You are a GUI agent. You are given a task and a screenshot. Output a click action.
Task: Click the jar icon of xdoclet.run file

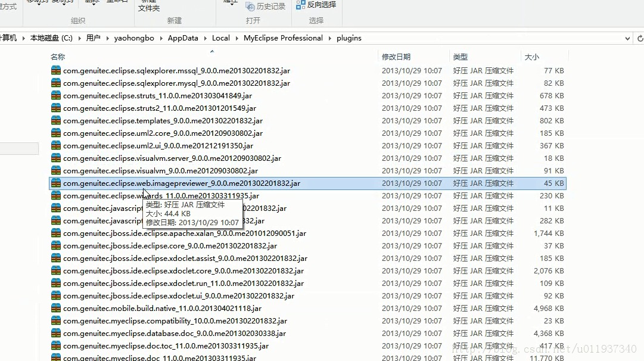coord(56,284)
